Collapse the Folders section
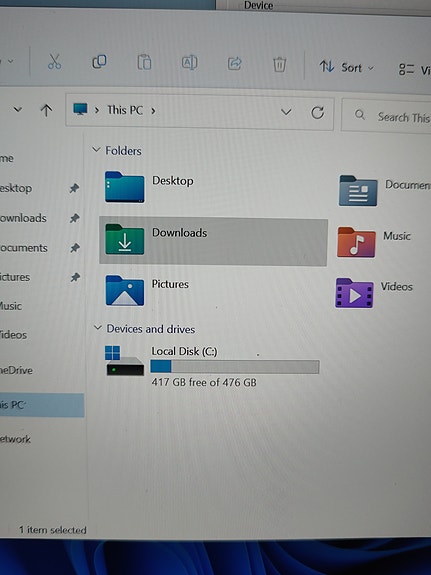The height and width of the screenshot is (575, 431). click(x=96, y=150)
